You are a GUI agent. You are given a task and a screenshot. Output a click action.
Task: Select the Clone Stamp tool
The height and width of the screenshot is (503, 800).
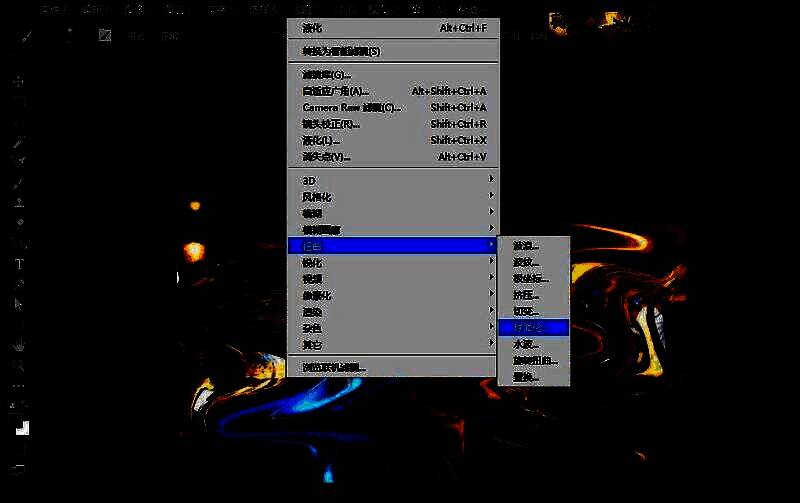click(x=19, y=202)
